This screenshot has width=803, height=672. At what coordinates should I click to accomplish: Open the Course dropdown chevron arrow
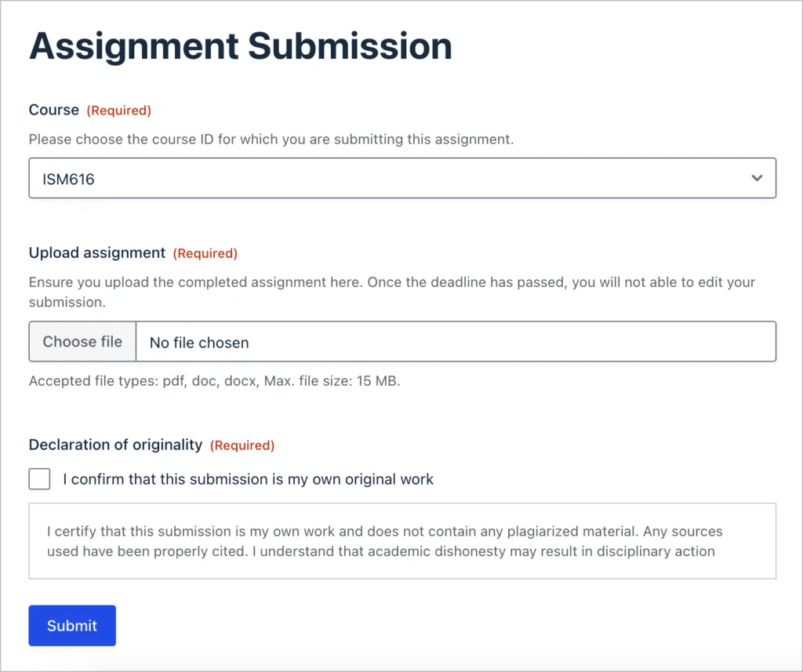click(x=757, y=178)
